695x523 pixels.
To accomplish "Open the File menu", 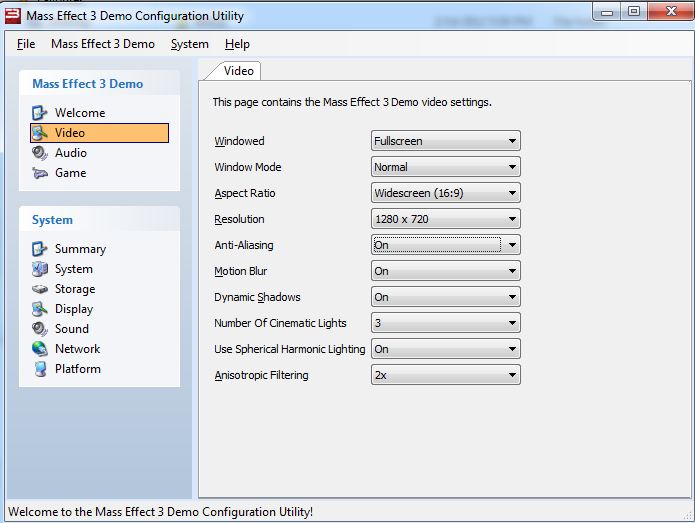I will tap(26, 44).
